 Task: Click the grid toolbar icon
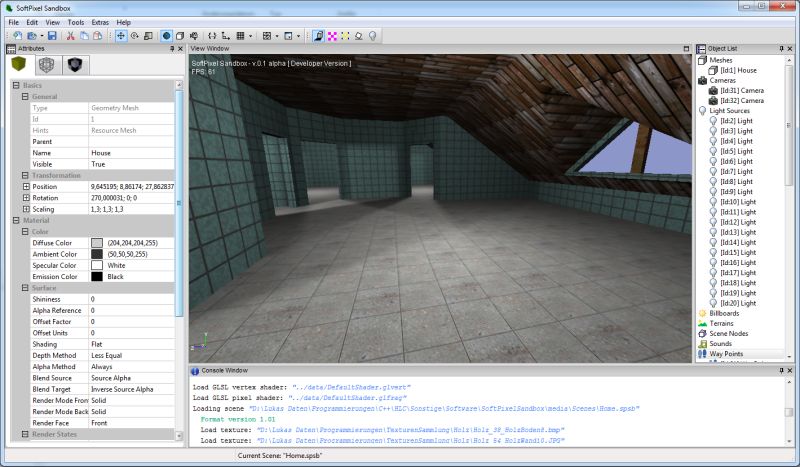point(240,36)
